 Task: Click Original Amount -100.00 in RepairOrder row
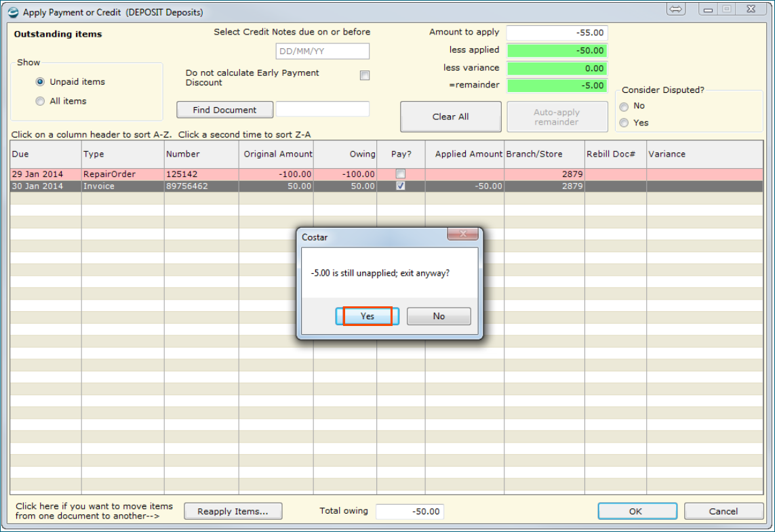click(276, 174)
